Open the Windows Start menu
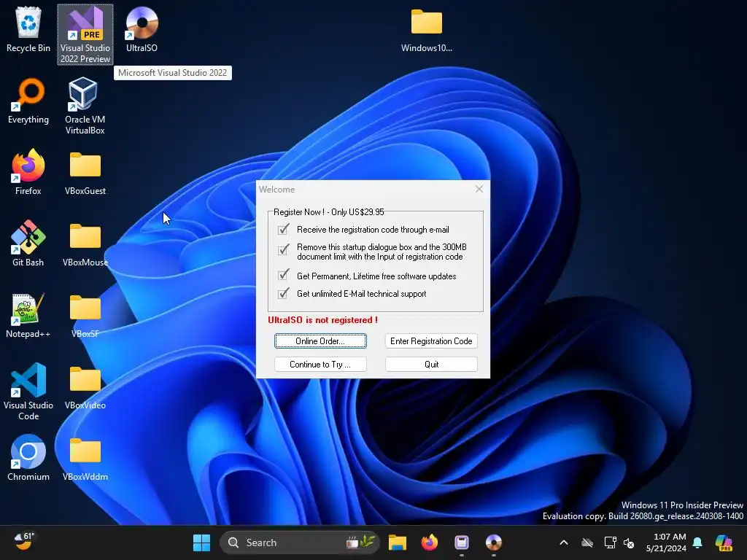 (201, 542)
